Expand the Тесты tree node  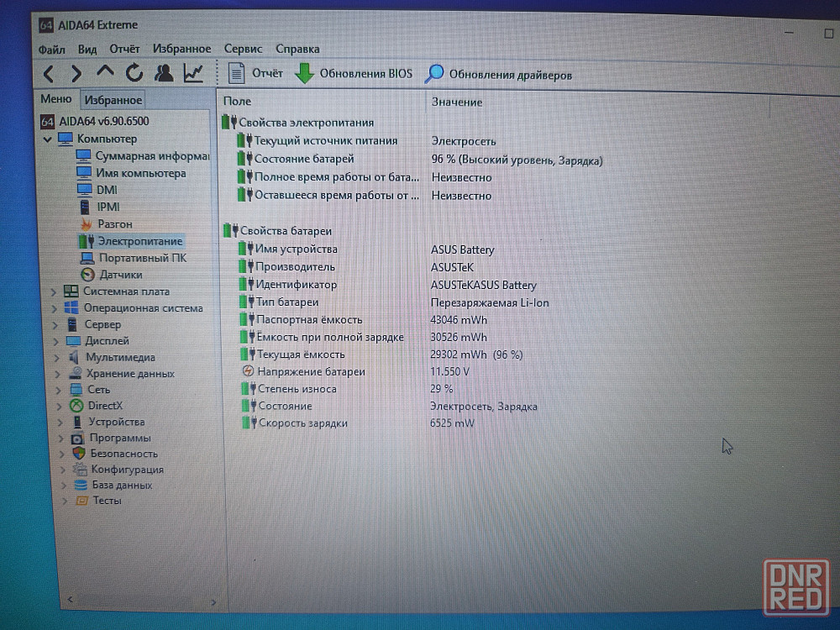65,501
